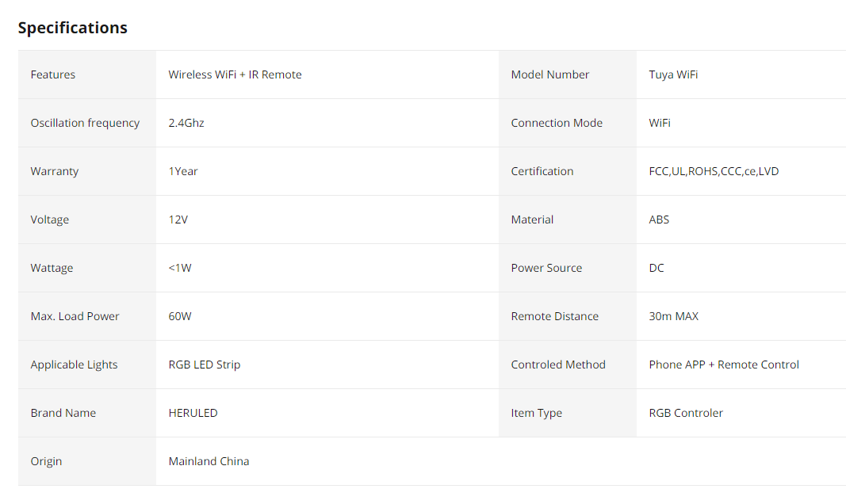846x504 pixels.
Task: Select the Wireless WiFi + IR Remote value
Action: point(235,74)
